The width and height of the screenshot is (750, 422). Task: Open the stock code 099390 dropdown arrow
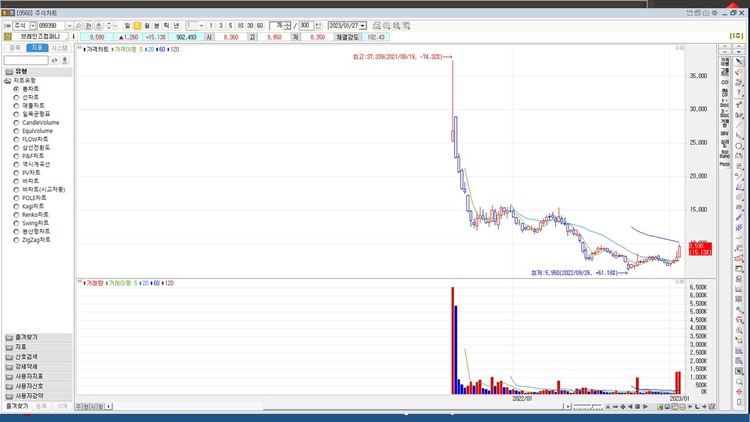(69, 26)
